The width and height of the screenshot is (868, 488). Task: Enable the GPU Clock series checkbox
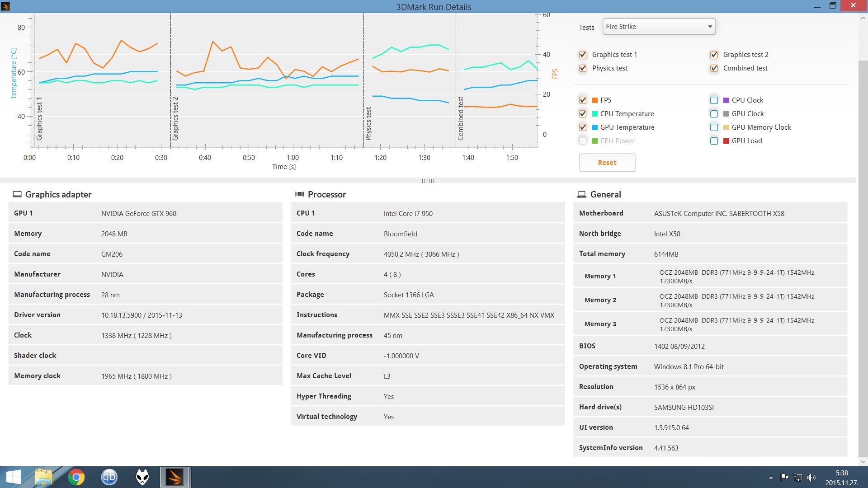click(x=714, y=114)
